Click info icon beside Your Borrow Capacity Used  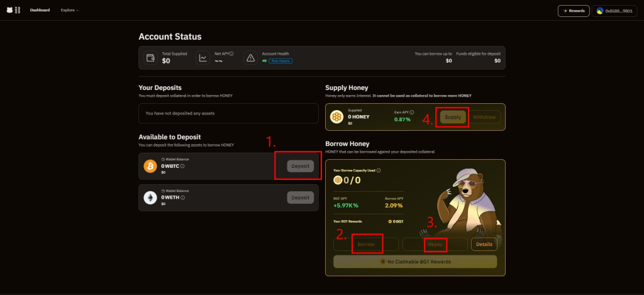point(379,170)
